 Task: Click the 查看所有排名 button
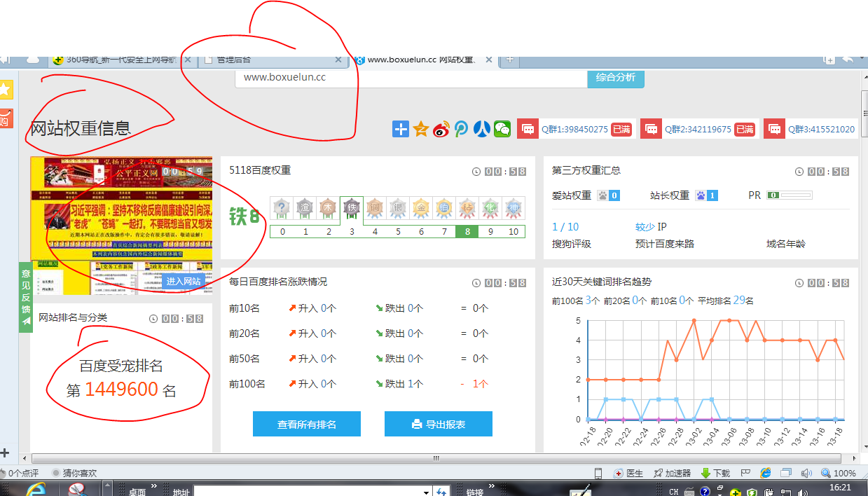306,424
